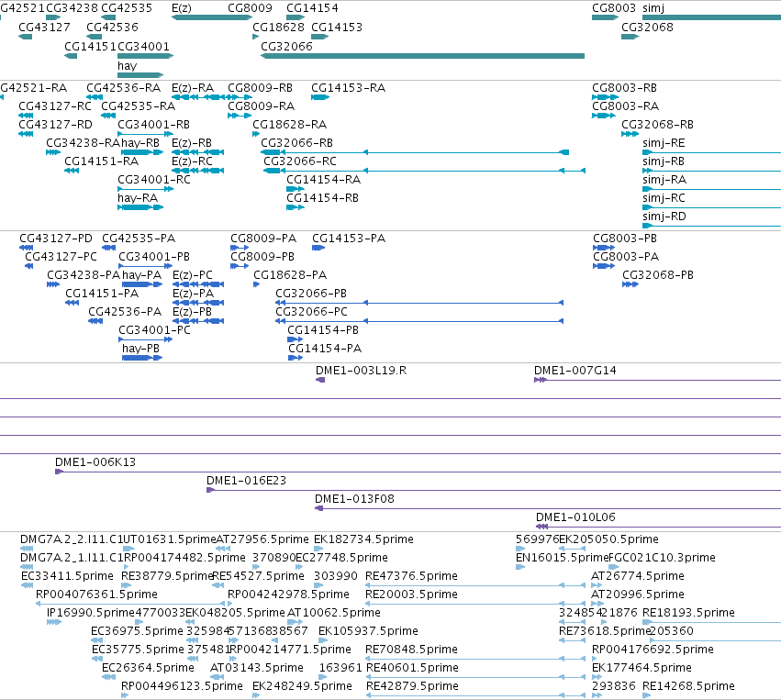Select the hay gene feature bar
The height and width of the screenshot is (700, 781).
click(x=140, y=75)
